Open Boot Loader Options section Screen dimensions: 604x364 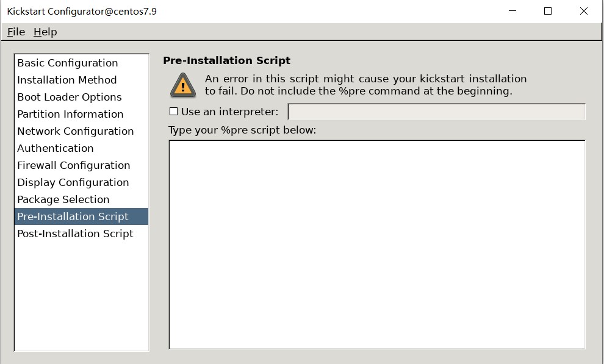(x=81, y=97)
